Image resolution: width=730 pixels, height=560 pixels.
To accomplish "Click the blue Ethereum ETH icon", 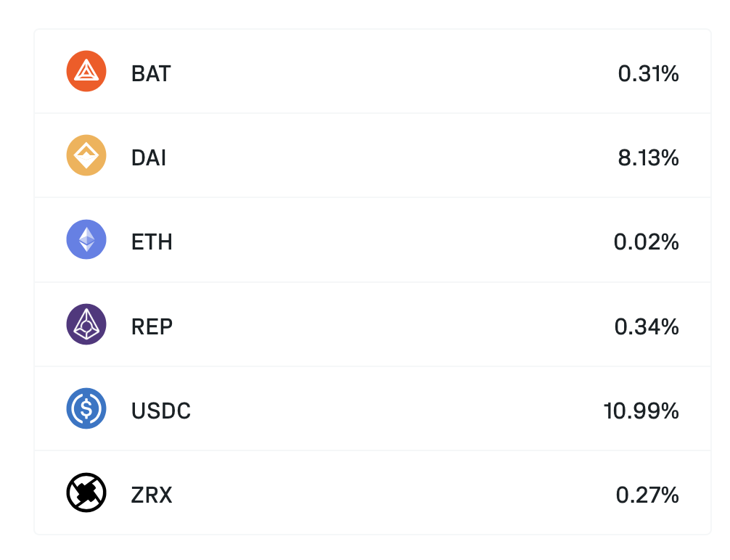I will pyautogui.click(x=86, y=239).
